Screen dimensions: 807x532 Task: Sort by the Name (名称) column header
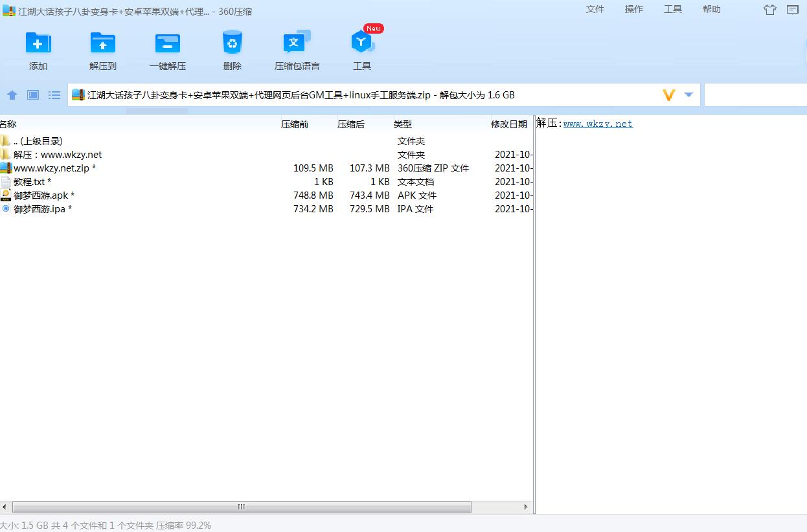[x=8, y=124]
